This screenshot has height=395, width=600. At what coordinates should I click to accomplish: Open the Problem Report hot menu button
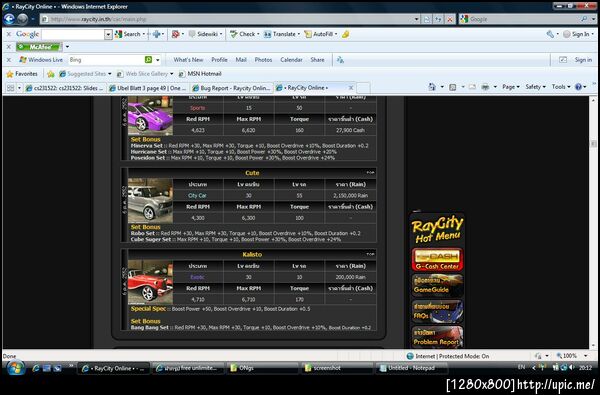pos(437,337)
